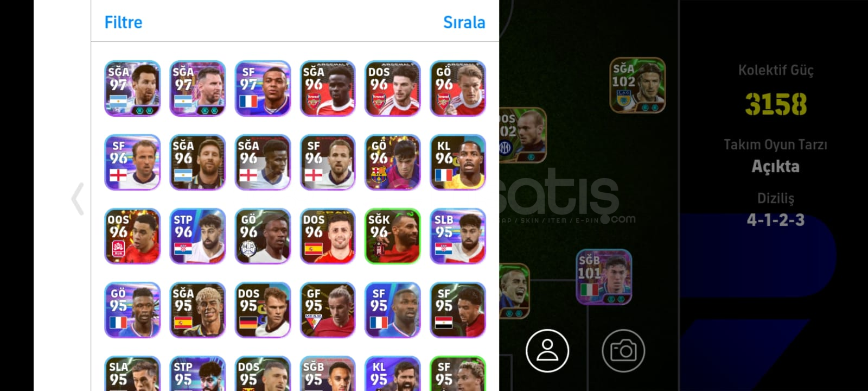Viewport: 868px width, 391px height.
Task: Select the SF 97 France player card
Action: [263, 88]
